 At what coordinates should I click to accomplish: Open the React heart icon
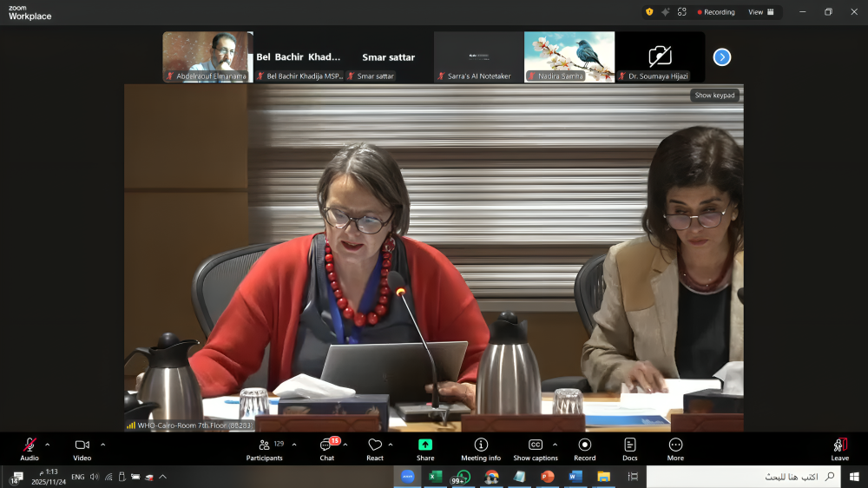(x=375, y=449)
